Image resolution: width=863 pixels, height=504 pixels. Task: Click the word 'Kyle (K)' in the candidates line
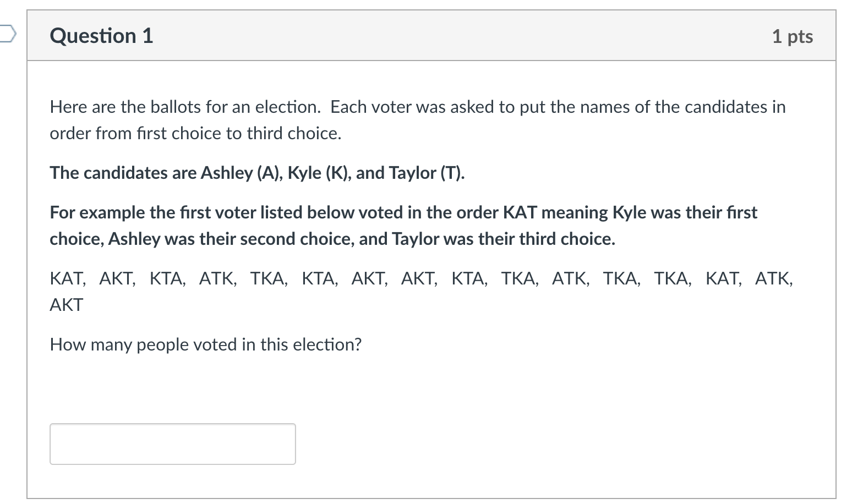(x=319, y=173)
